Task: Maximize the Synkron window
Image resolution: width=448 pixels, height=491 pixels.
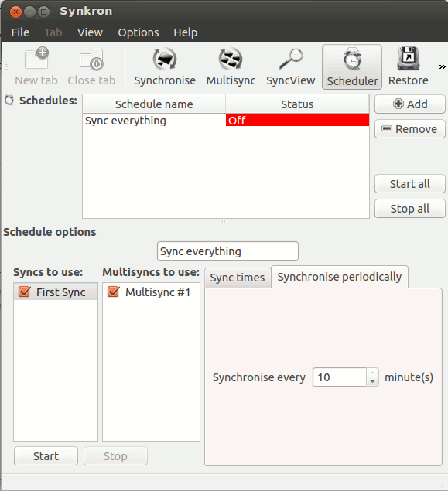Action: click(x=44, y=12)
